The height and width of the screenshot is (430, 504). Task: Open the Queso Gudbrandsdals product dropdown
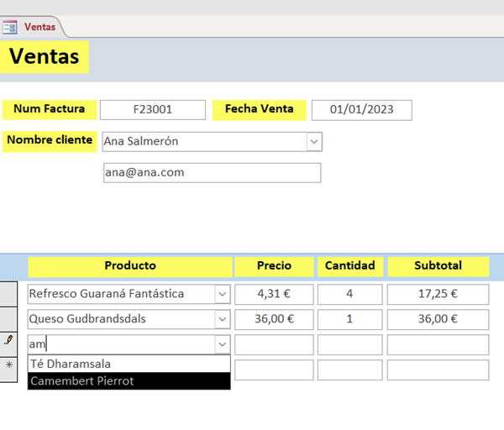tap(222, 319)
